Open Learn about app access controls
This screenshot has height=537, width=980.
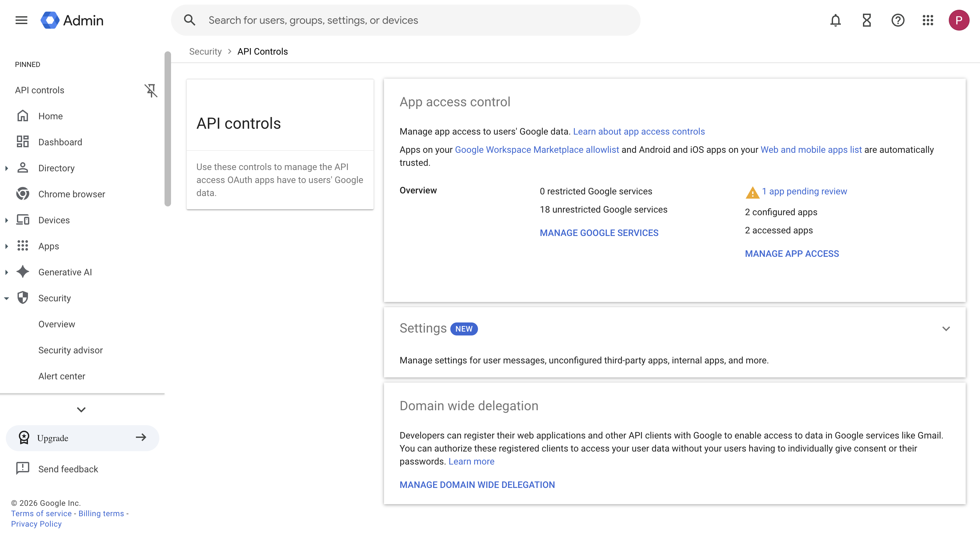pyautogui.click(x=639, y=131)
